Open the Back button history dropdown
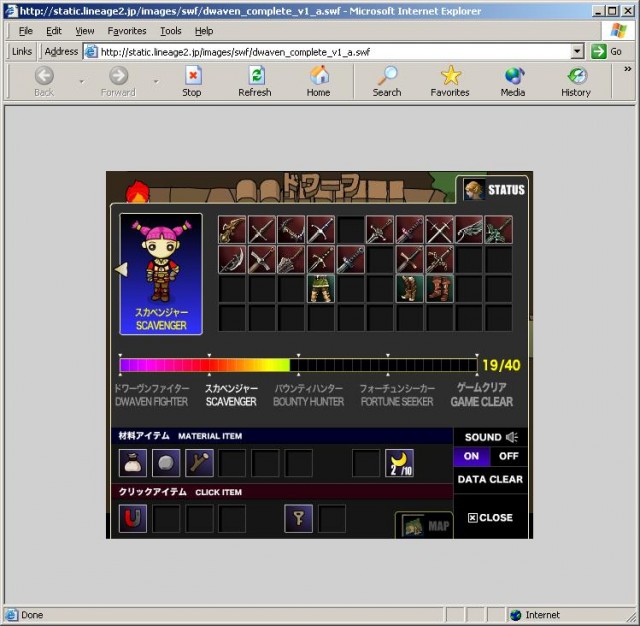This screenshot has width=640, height=626. (x=82, y=82)
